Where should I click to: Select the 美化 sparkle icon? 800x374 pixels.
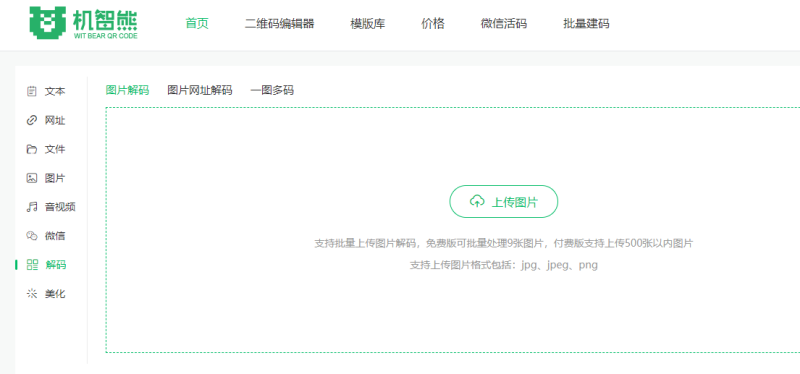32,293
